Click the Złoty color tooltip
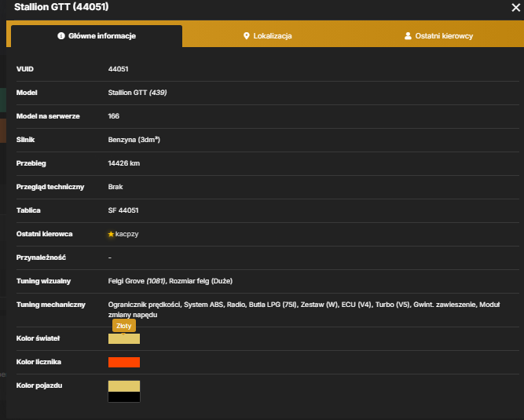Image resolution: width=524 pixels, height=420 pixels. click(x=124, y=326)
